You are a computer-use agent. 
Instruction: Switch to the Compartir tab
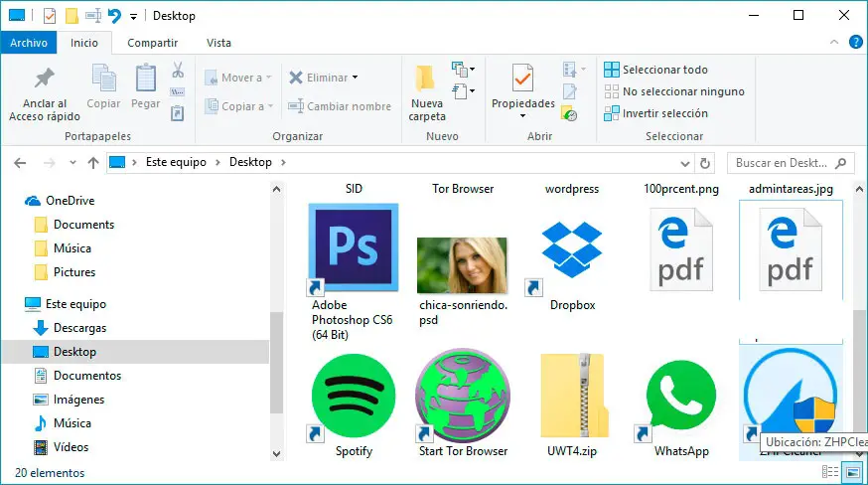click(152, 43)
